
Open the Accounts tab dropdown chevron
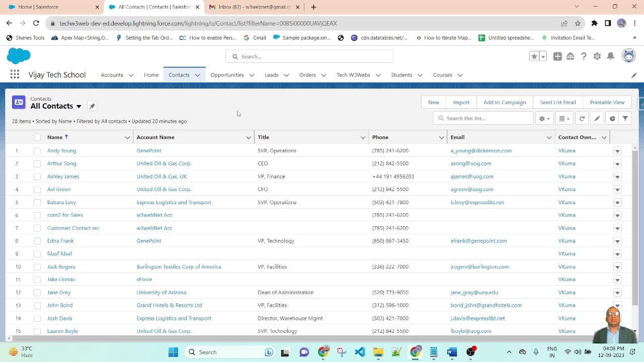tap(131, 75)
